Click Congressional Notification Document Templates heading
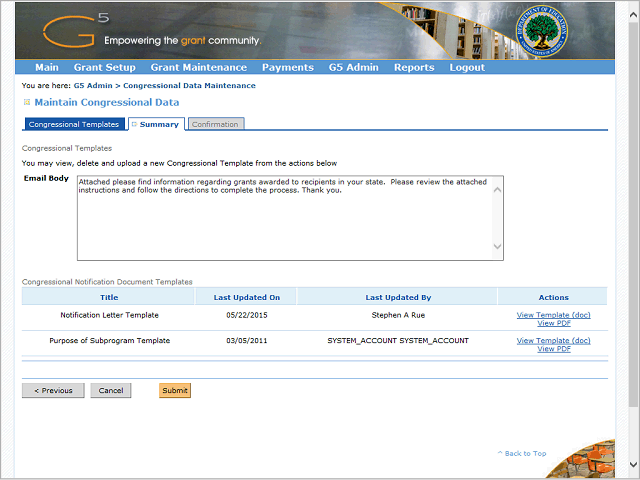The image size is (640, 480). [x=107, y=282]
